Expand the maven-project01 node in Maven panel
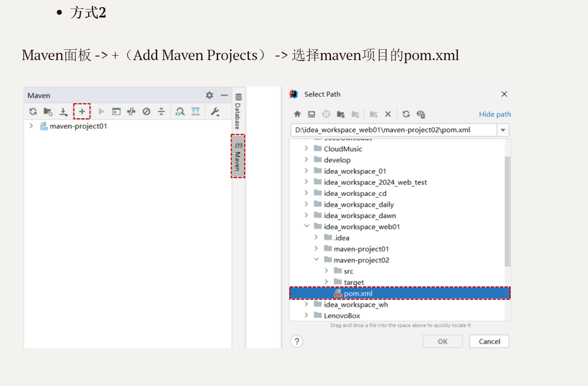588x386 pixels. point(31,126)
